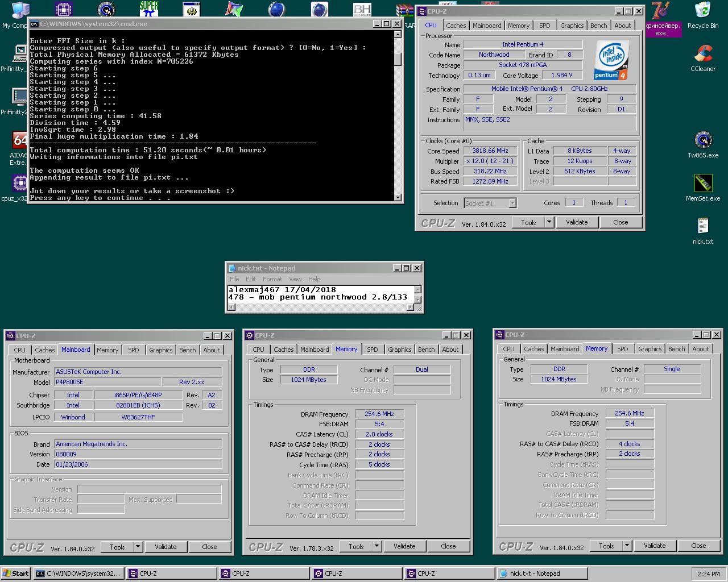Open the PriFinitty2 desktop icon

tap(19, 97)
